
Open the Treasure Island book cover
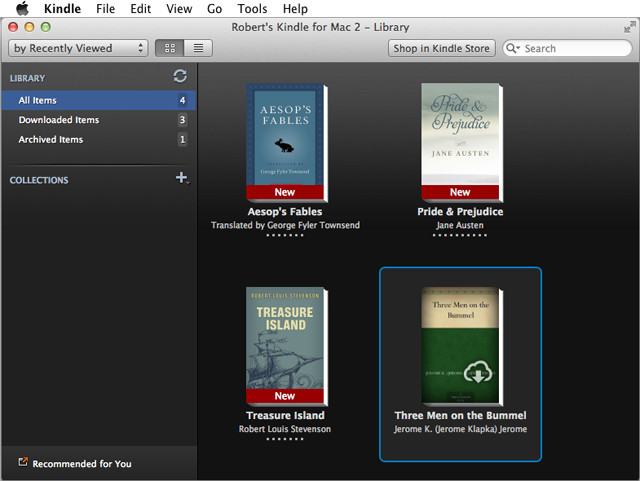pyautogui.click(x=287, y=346)
